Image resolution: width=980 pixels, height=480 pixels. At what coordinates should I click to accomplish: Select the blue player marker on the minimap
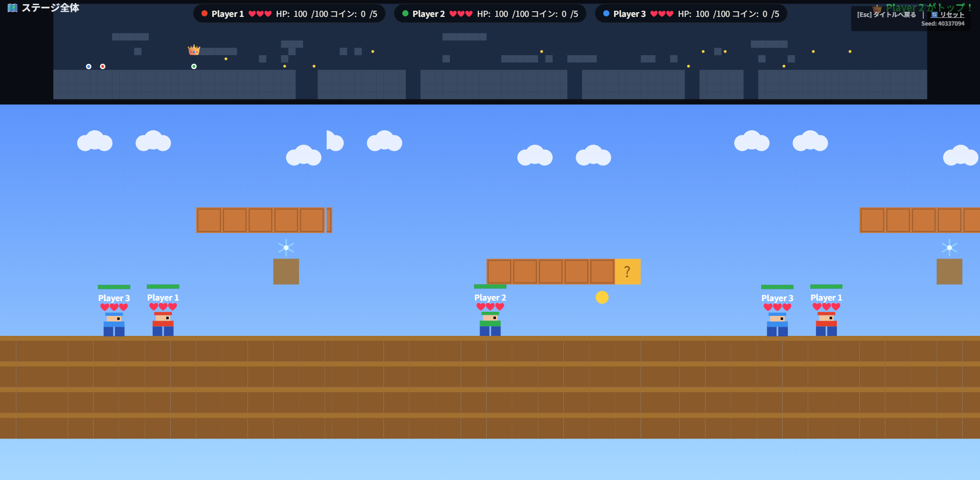pos(88,66)
